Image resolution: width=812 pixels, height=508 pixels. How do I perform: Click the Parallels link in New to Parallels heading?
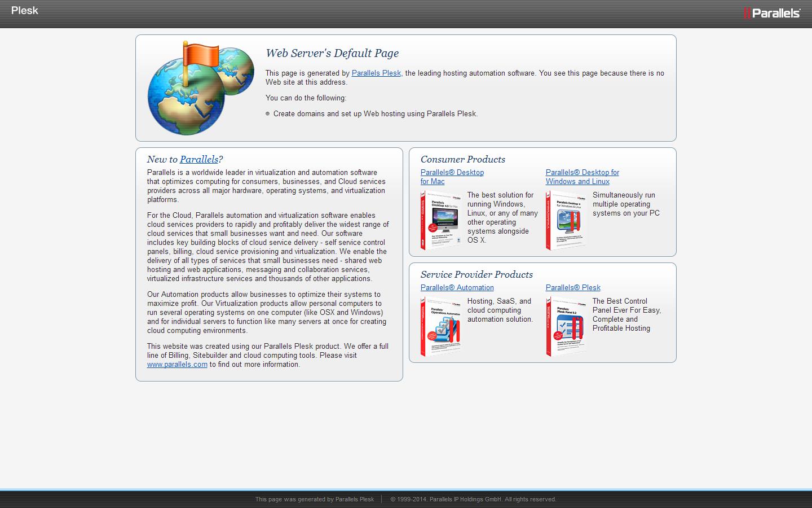(198, 159)
